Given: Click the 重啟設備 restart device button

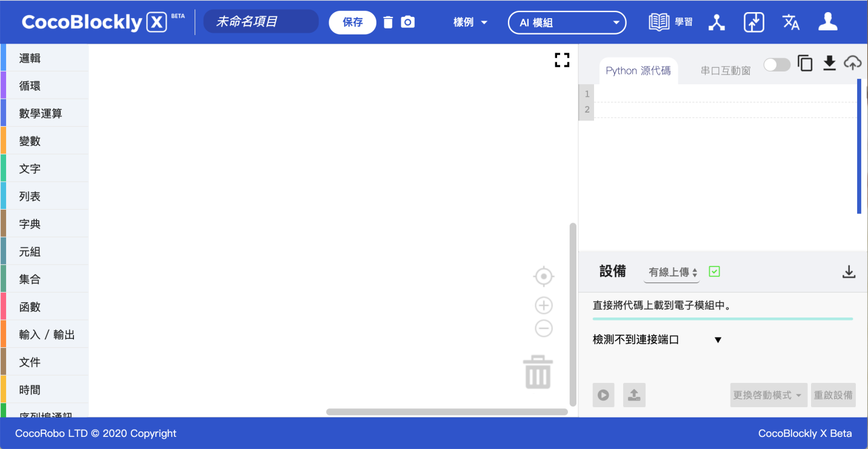Looking at the screenshot, I should click(833, 395).
